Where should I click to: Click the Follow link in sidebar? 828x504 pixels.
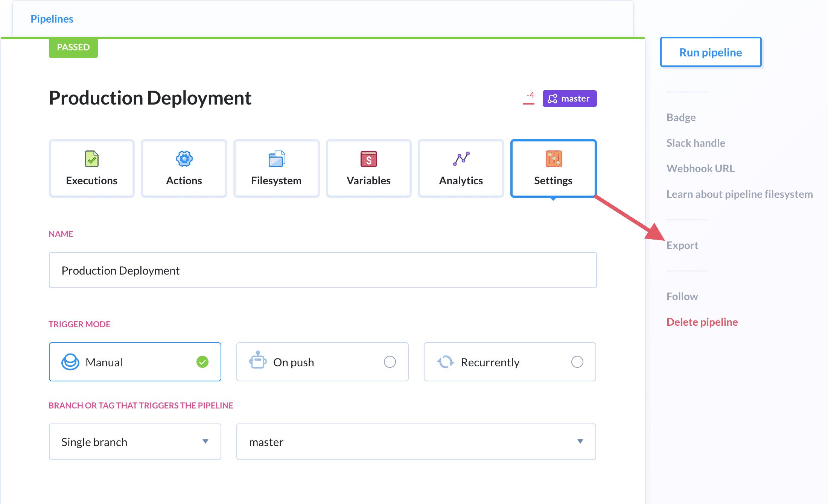(x=682, y=296)
